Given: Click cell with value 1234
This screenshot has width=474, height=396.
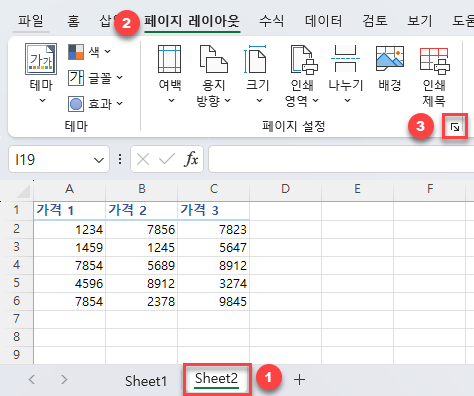Looking at the screenshot, I should [x=69, y=229].
